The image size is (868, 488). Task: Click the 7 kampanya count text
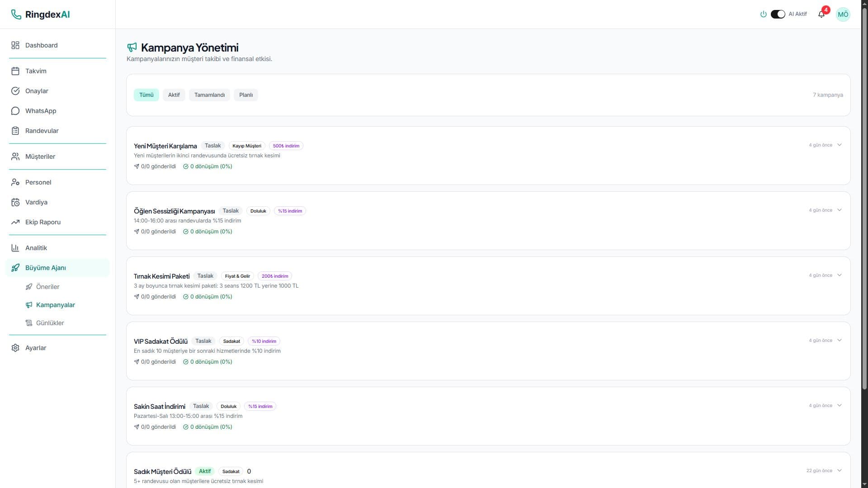coord(828,95)
